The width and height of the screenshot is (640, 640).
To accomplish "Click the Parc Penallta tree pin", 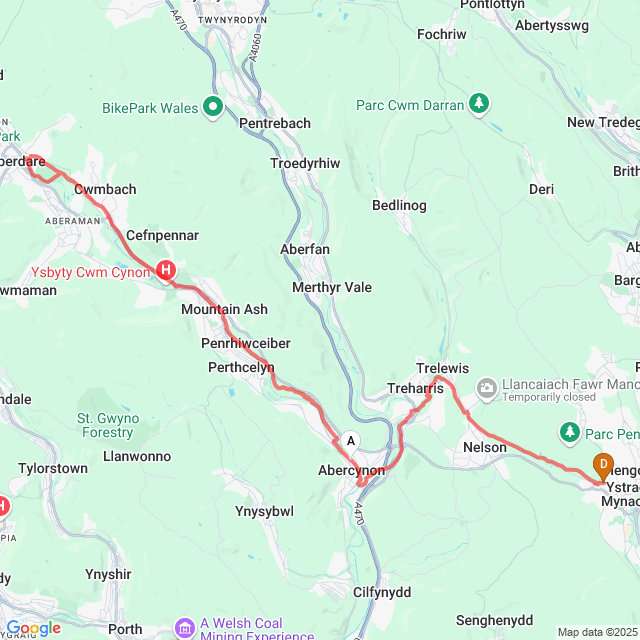I will (570, 432).
